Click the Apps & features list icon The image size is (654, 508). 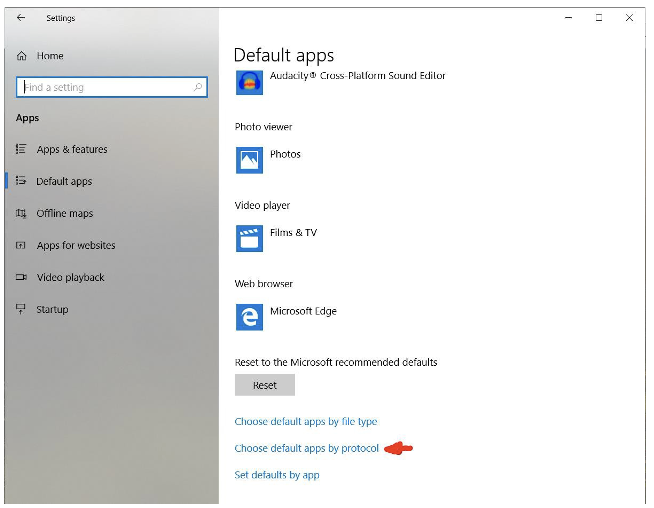point(21,149)
